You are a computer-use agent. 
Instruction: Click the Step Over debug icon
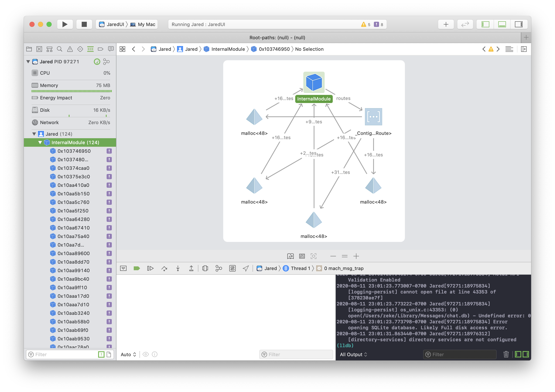click(x=164, y=268)
